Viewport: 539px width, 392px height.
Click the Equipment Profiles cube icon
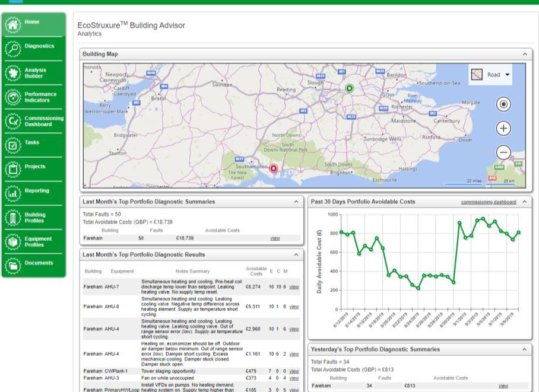12,241
